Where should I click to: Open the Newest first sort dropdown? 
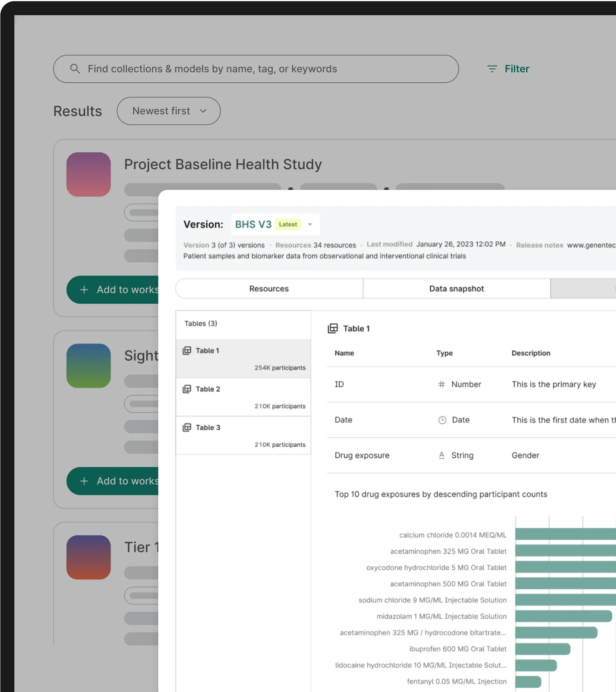point(169,111)
